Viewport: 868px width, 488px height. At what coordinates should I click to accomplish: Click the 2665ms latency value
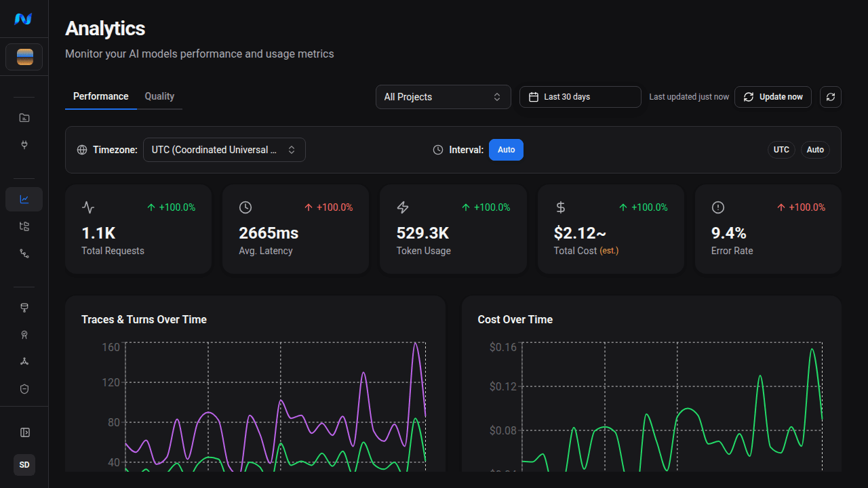click(269, 233)
